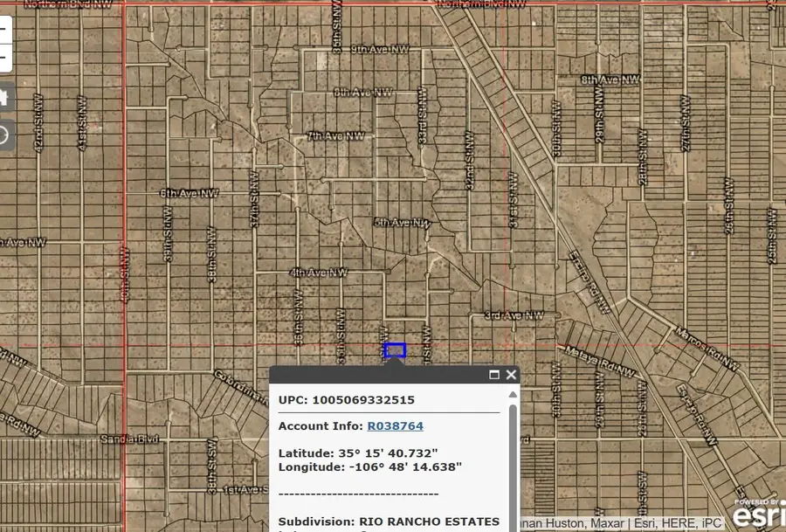
Task: Click the Latitude 35° 15' 40.732" value
Action: click(358, 453)
